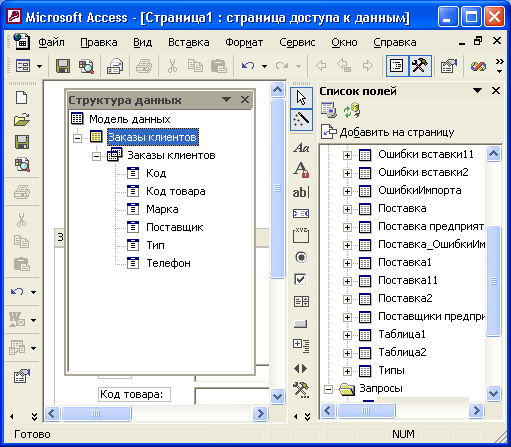Click the Undo arrow in top toolbar
Viewport: 511px width, 447px height.
click(248, 66)
